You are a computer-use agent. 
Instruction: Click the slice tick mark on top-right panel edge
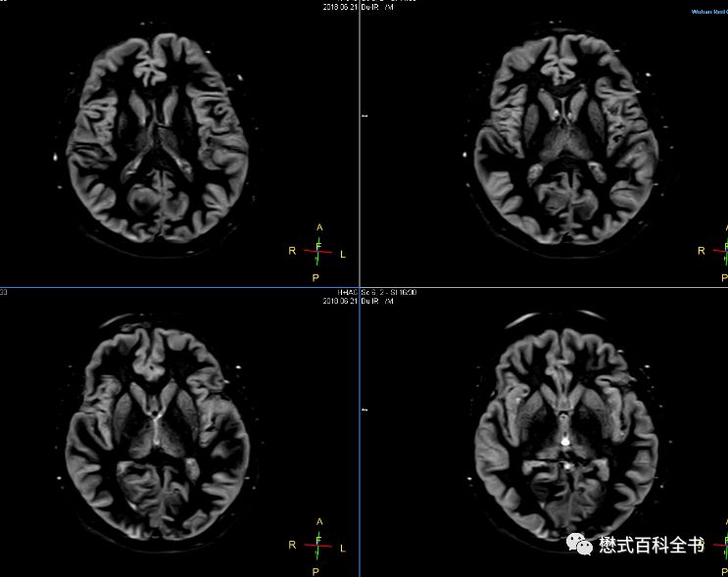[x=364, y=116]
